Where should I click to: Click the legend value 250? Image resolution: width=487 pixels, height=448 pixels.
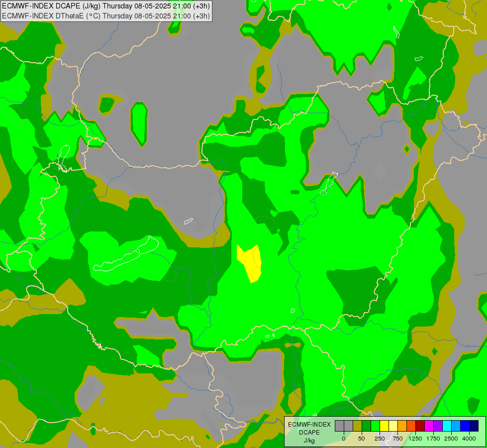click(x=380, y=439)
